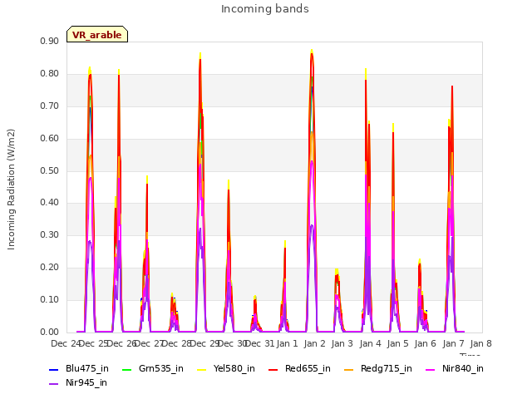Click the Jan 6 x-axis date label

[x=426, y=343]
